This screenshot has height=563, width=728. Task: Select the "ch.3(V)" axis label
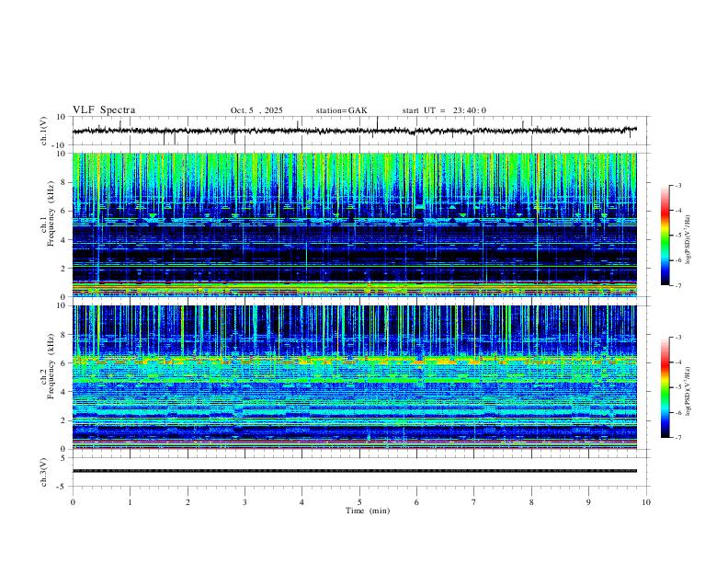coord(44,472)
